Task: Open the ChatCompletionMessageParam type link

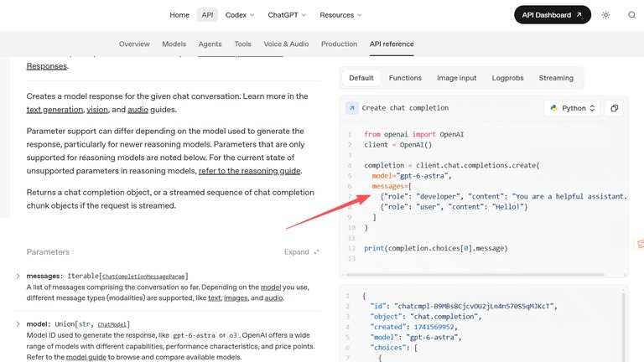Action: click(143, 277)
